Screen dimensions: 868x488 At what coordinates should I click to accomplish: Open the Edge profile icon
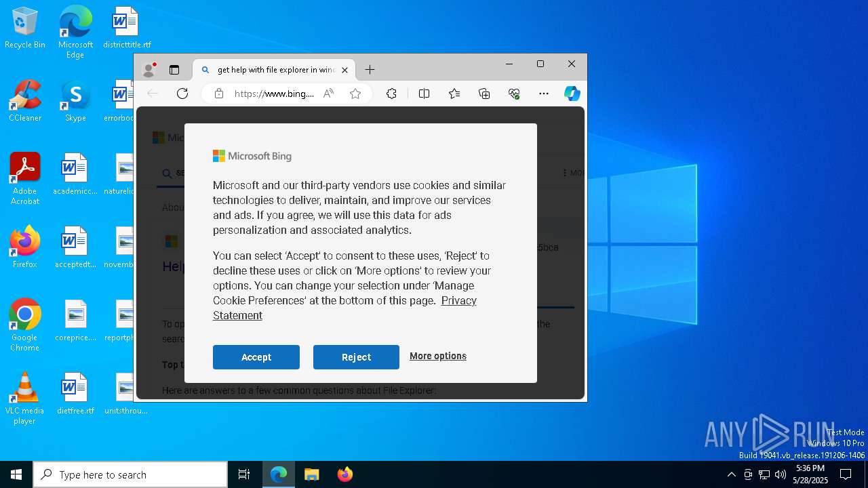(149, 69)
